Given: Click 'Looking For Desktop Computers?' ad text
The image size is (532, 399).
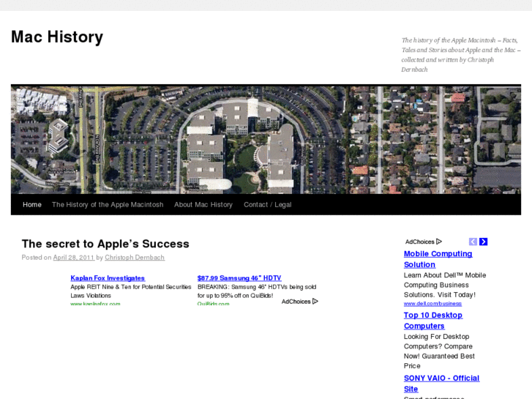Looking at the screenshot, I should click(439, 351).
